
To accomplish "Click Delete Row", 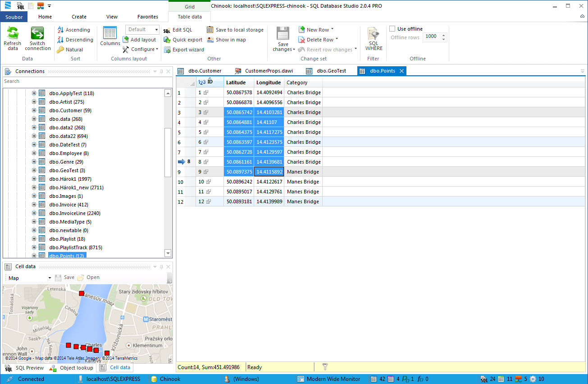I will [x=318, y=40].
